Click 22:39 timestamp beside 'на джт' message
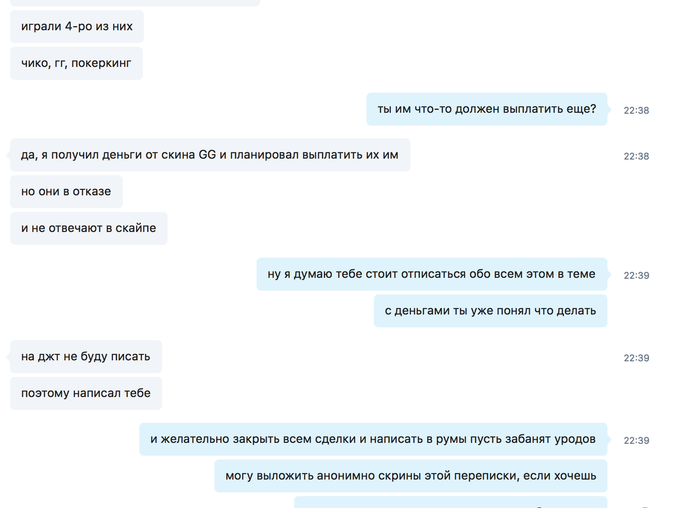 click(636, 358)
